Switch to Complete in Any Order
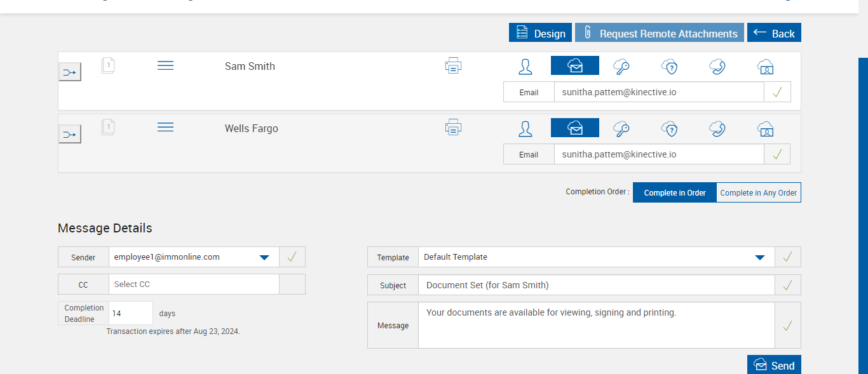The height and width of the screenshot is (374, 868). [758, 193]
